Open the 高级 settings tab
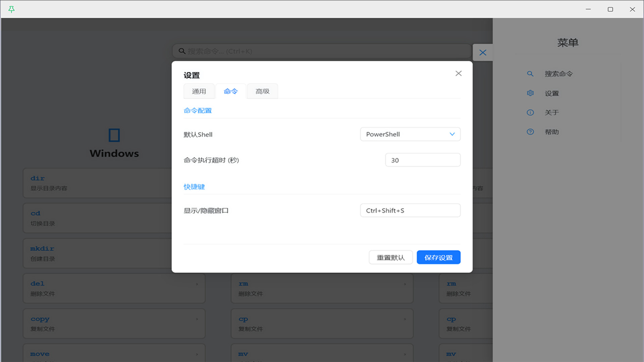644x362 pixels. click(262, 91)
